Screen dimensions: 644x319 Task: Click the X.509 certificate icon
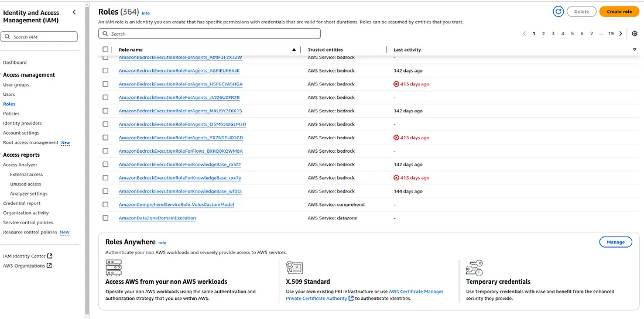tap(294, 267)
